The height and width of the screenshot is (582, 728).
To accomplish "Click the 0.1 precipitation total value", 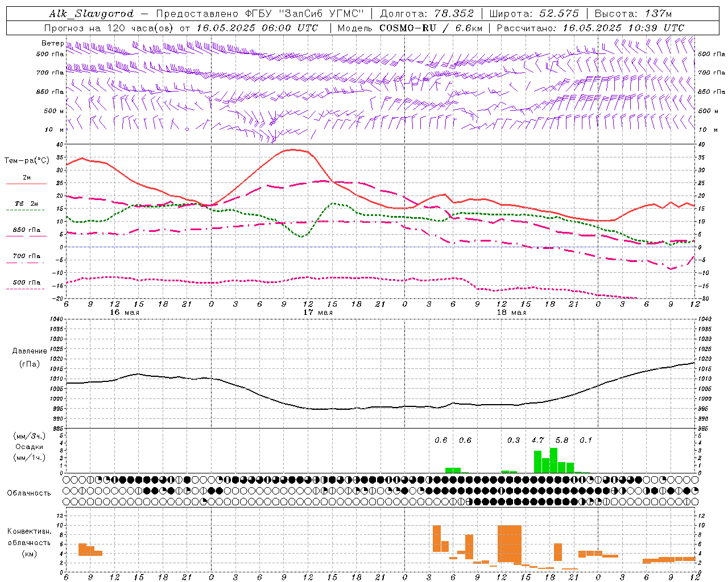I will [x=586, y=440].
